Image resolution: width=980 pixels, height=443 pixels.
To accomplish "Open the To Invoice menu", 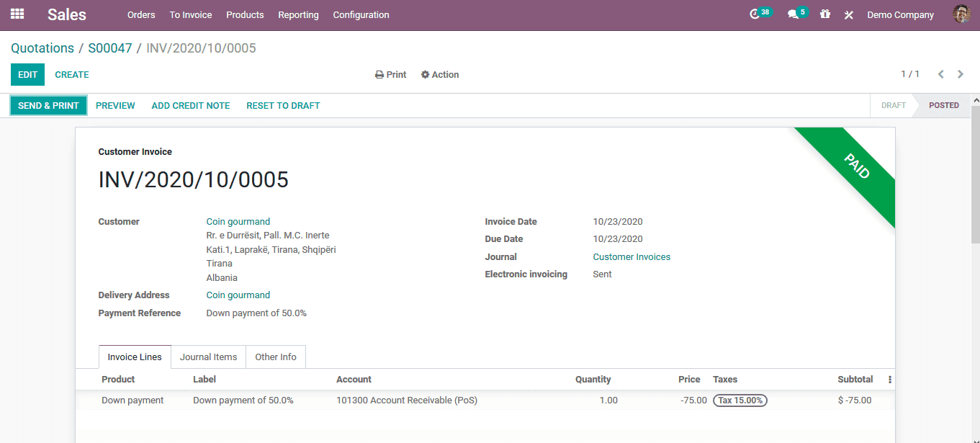I will [x=191, y=14].
